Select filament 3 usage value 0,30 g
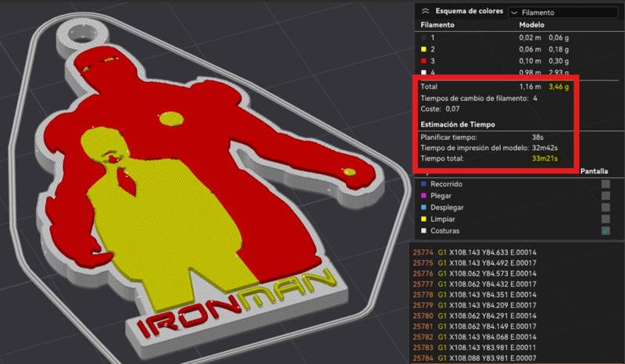The width and height of the screenshot is (625, 364). [559, 61]
